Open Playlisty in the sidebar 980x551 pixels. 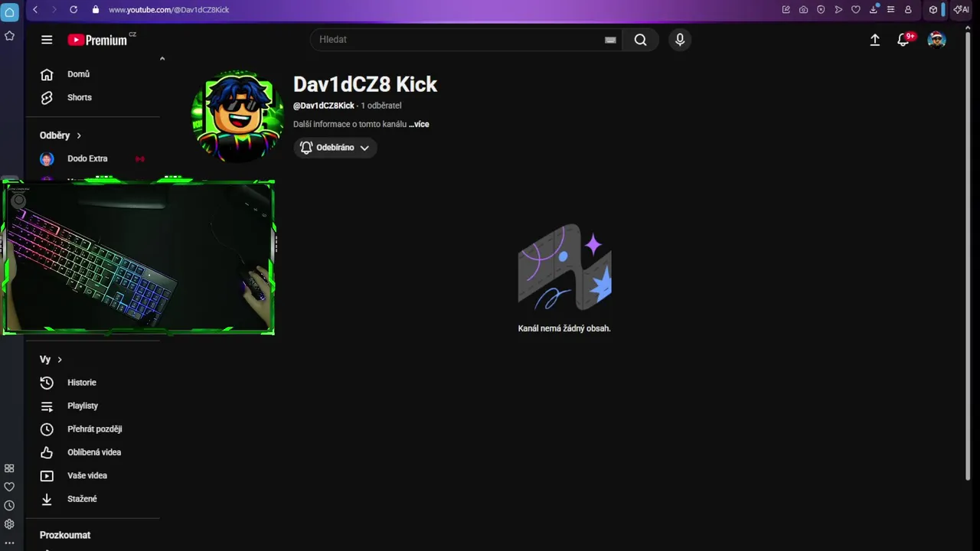[x=82, y=406]
